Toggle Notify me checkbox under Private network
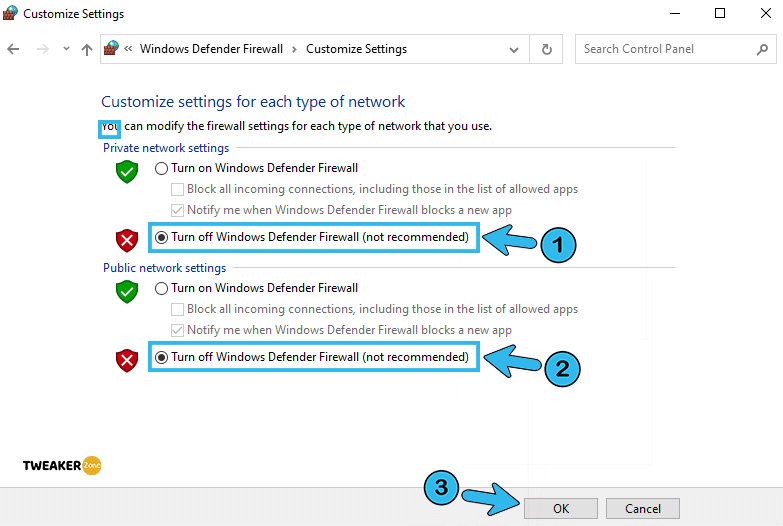The image size is (783, 526). pyautogui.click(x=177, y=210)
